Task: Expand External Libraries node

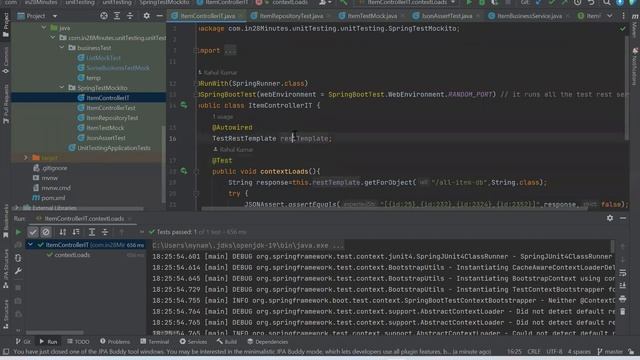Action: coord(16,208)
